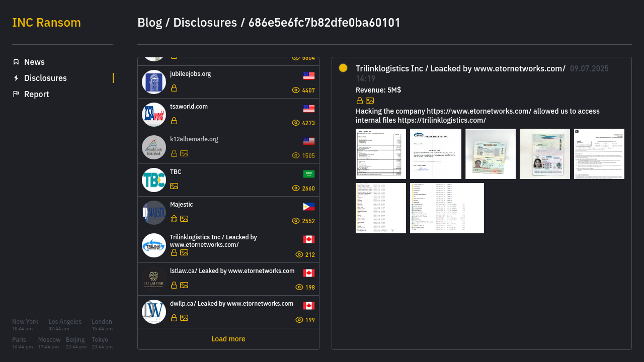Select the tsaworld.com entry
644x362 pixels.
pos(228,115)
